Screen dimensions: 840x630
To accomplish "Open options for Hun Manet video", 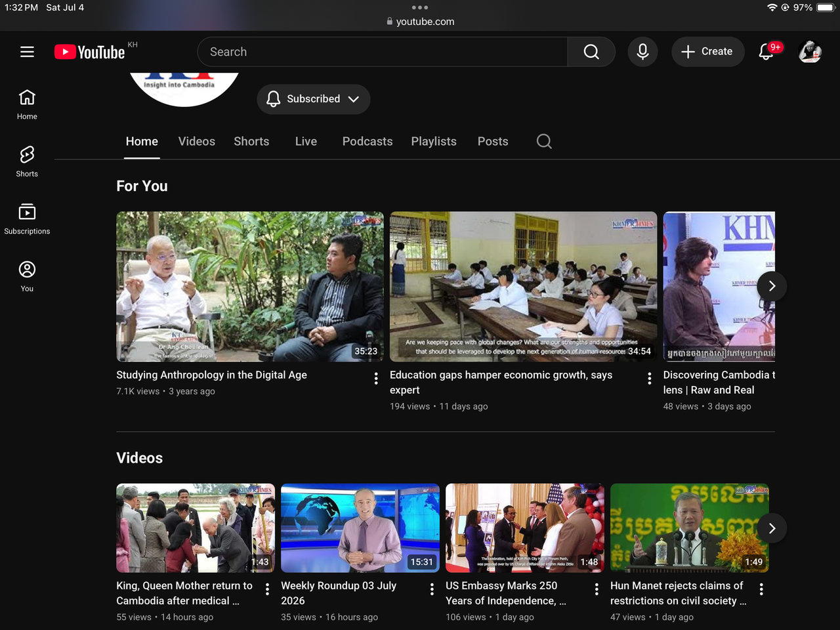I will (761, 589).
